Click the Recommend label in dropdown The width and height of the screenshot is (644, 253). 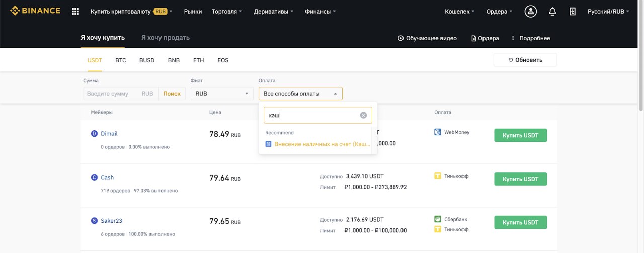[279, 133]
